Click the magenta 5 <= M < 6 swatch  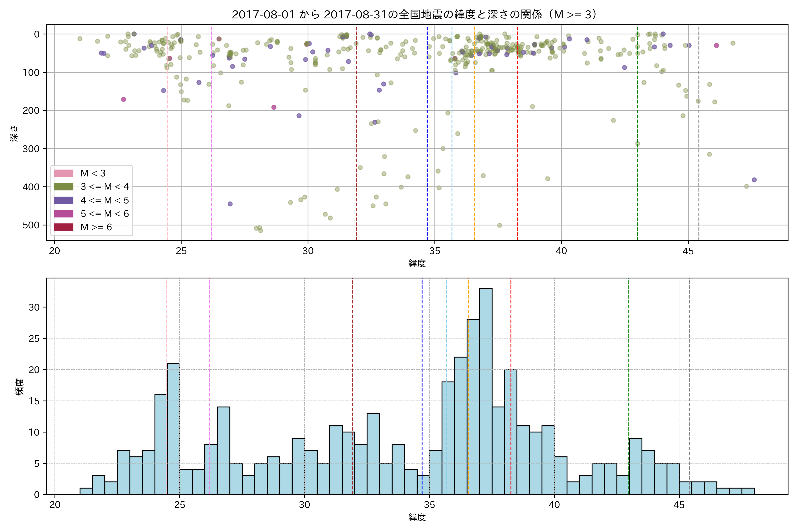click(x=63, y=214)
